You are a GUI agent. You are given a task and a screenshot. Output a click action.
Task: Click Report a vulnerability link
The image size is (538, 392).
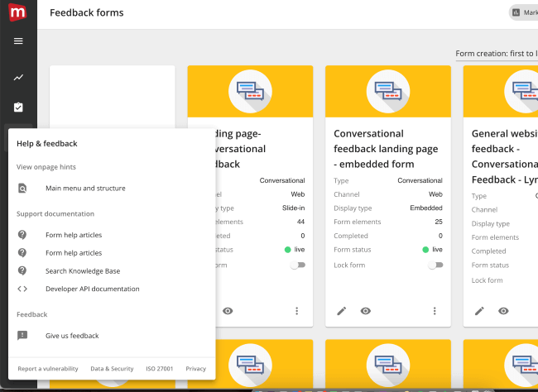(x=48, y=369)
